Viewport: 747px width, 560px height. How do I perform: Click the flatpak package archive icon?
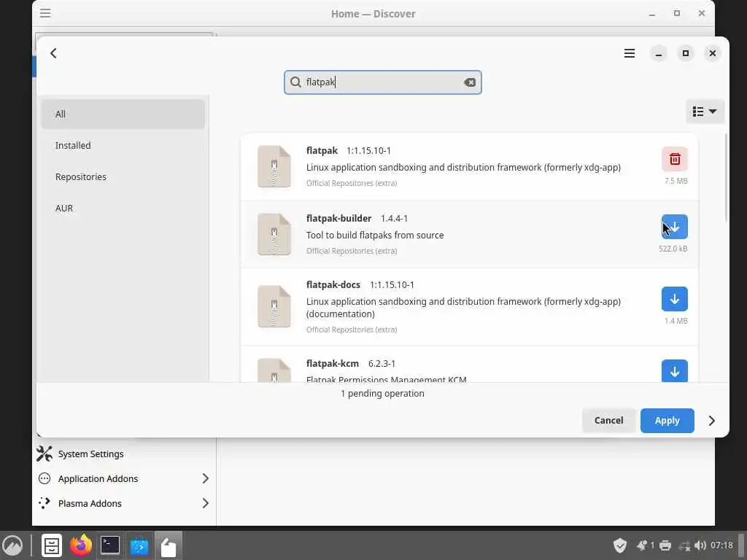(x=274, y=167)
